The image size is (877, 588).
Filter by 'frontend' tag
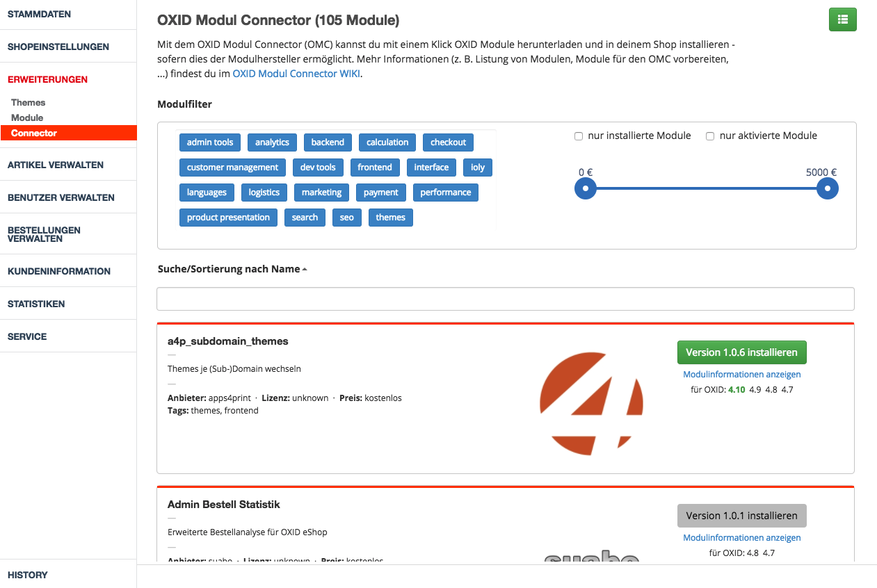coord(375,168)
